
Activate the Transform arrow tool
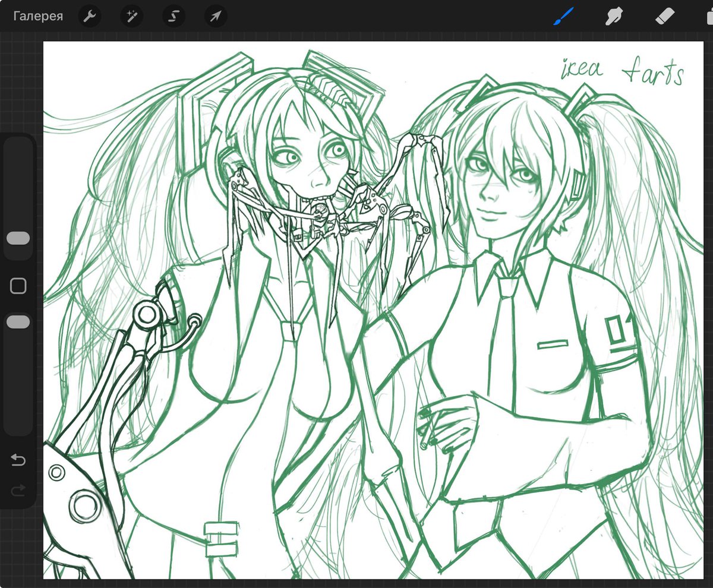[216, 16]
